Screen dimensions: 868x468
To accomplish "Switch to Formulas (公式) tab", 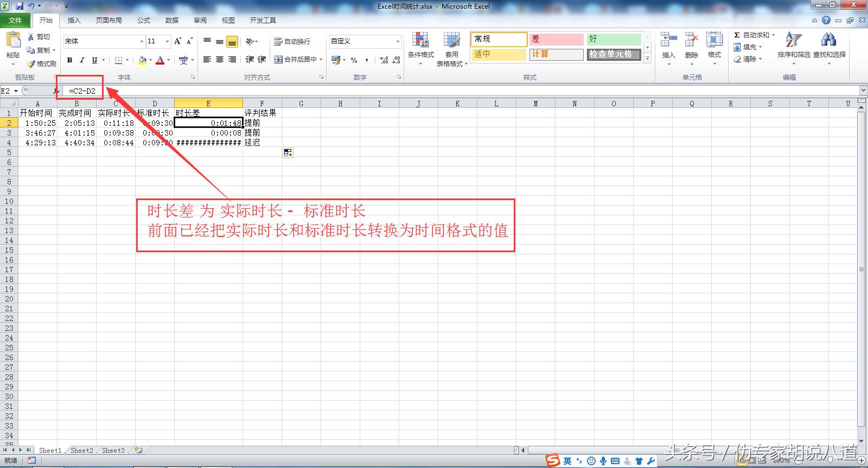I will 144,20.
